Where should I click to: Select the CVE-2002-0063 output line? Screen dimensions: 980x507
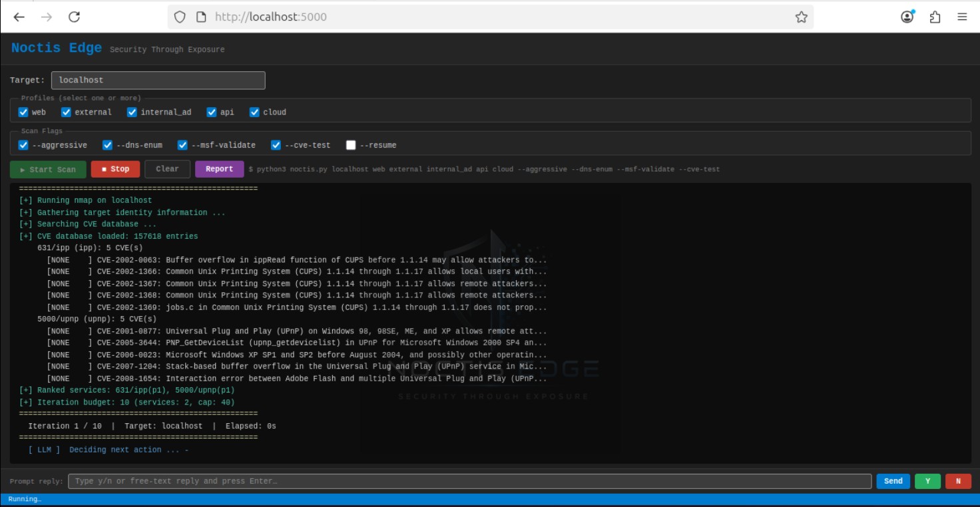pyautogui.click(x=297, y=259)
